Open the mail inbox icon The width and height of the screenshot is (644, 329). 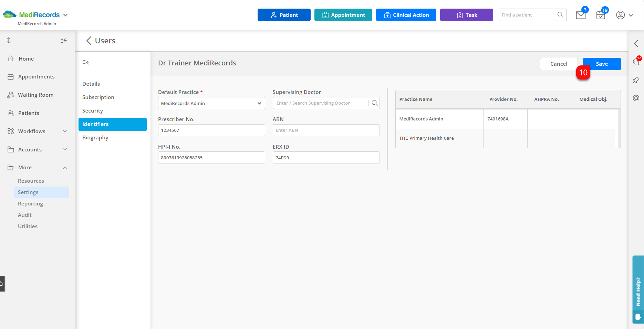tap(581, 15)
